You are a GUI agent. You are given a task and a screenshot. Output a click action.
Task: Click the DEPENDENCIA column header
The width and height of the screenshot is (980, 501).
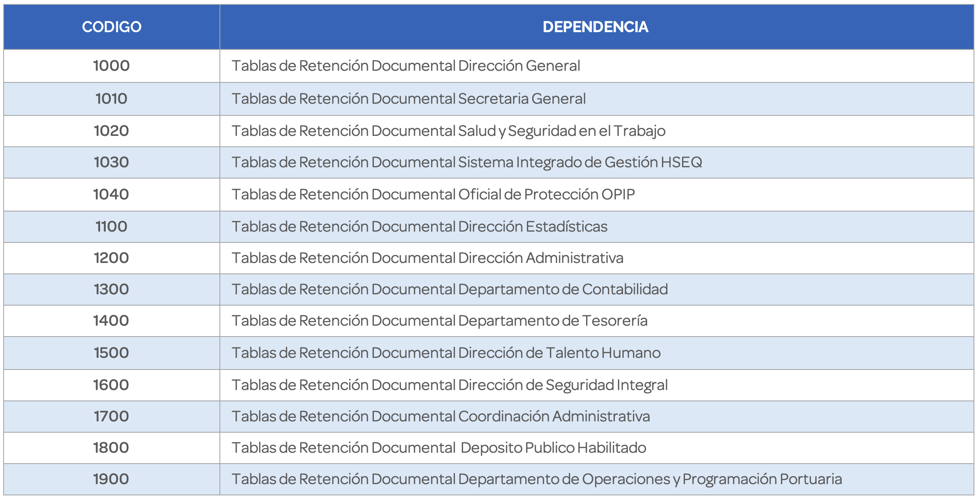point(595,27)
